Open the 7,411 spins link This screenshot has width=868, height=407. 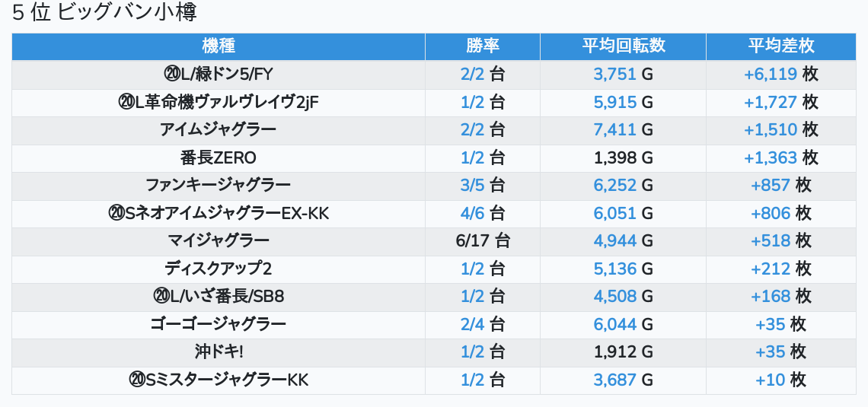(614, 130)
